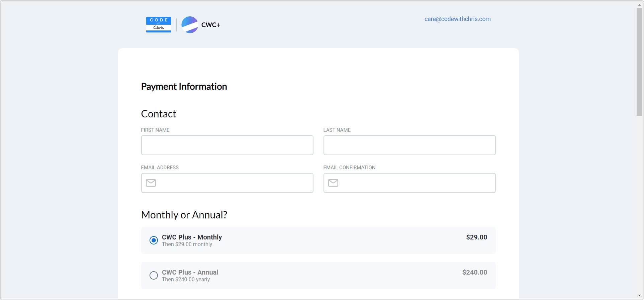The image size is (644, 300).
Task: Click the Email Address input field
Action: coord(227,183)
